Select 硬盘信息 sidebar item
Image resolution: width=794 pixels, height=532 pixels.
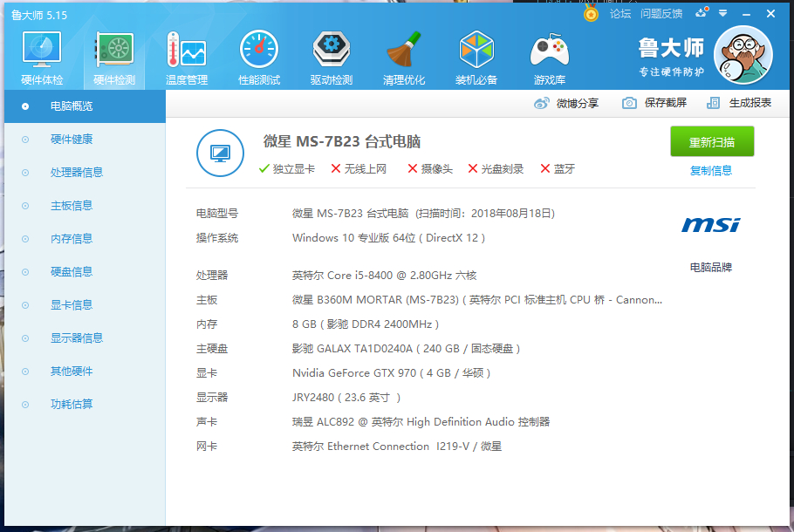86,272
